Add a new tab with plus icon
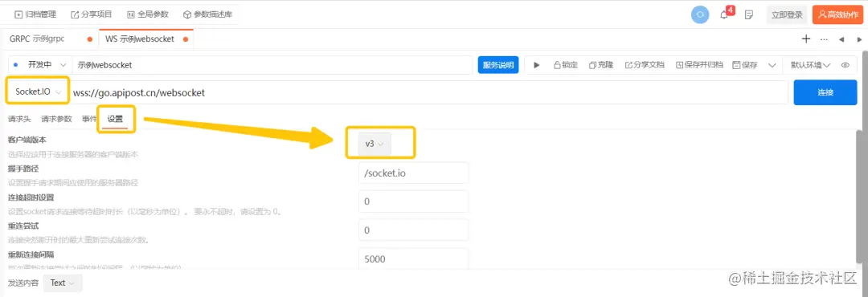This screenshot has height=297, width=868. [806, 39]
